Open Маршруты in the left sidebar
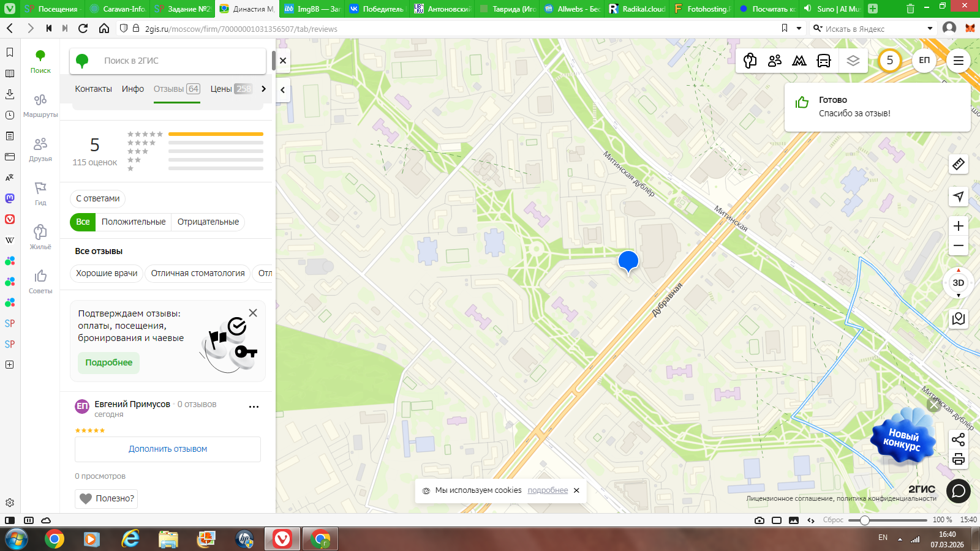This screenshot has height=551, width=980. click(x=40, y=105)
